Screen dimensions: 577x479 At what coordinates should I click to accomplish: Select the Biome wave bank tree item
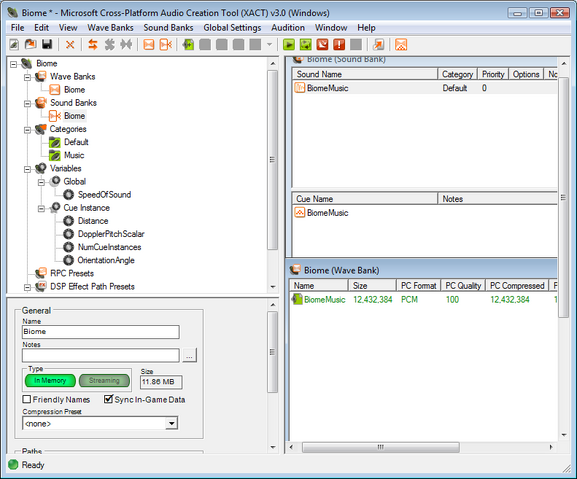74,90
